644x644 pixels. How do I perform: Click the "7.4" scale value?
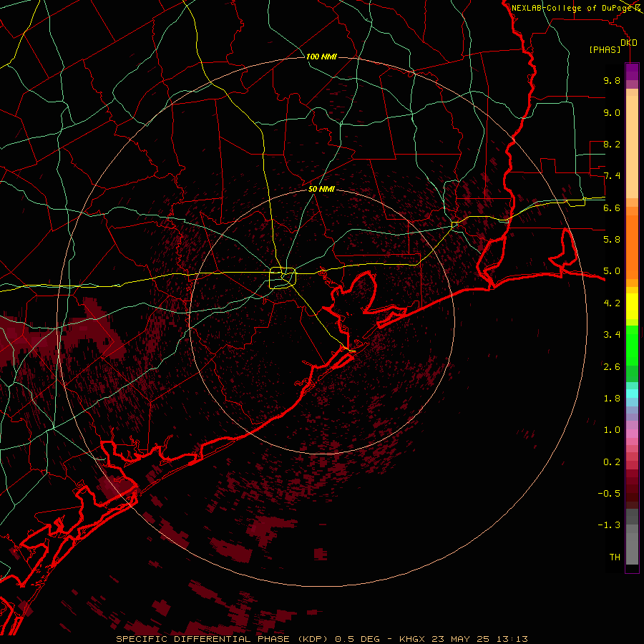click(612, 176)
